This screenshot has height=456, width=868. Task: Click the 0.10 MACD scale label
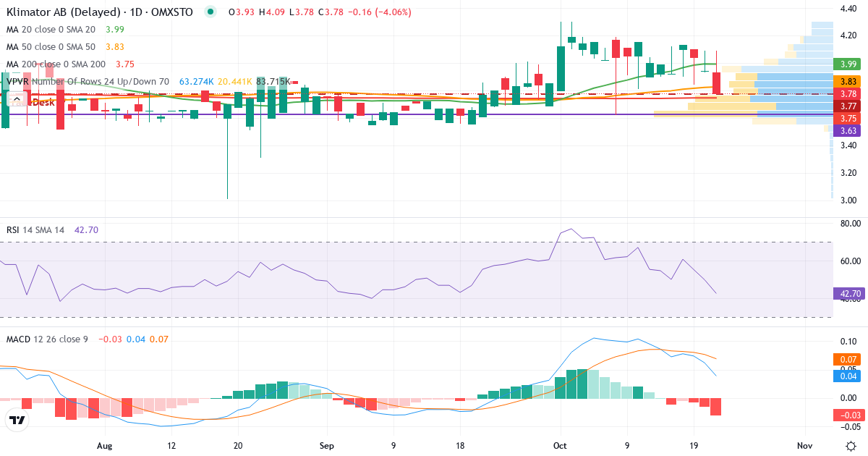pos(848,341)
